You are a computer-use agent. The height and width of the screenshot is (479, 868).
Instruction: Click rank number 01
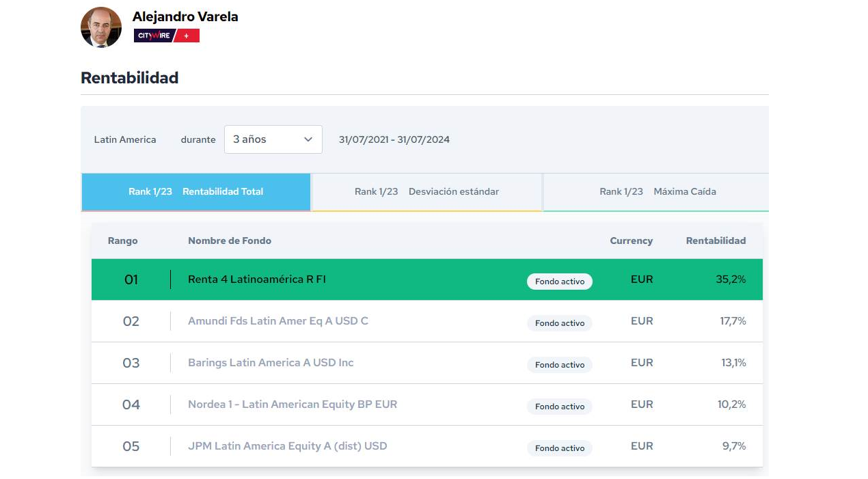pyautogui.click(x=131, y=279)
